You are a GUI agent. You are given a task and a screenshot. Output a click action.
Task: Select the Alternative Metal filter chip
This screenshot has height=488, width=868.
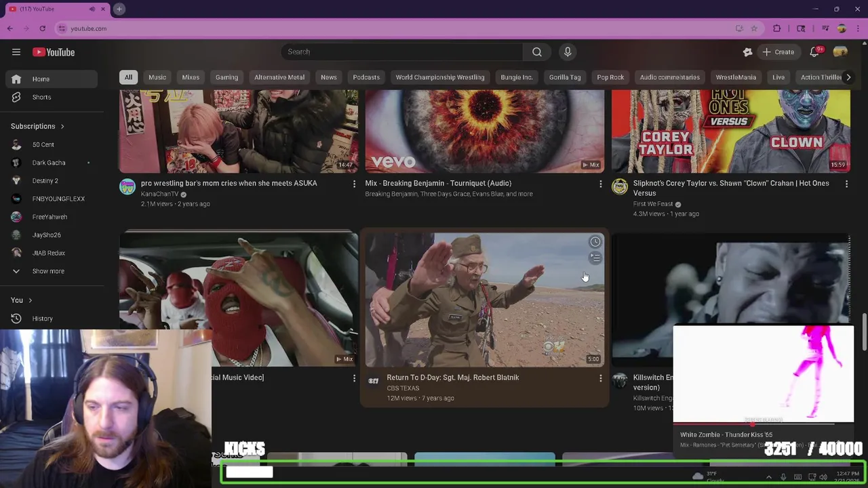tap(279, 77)
